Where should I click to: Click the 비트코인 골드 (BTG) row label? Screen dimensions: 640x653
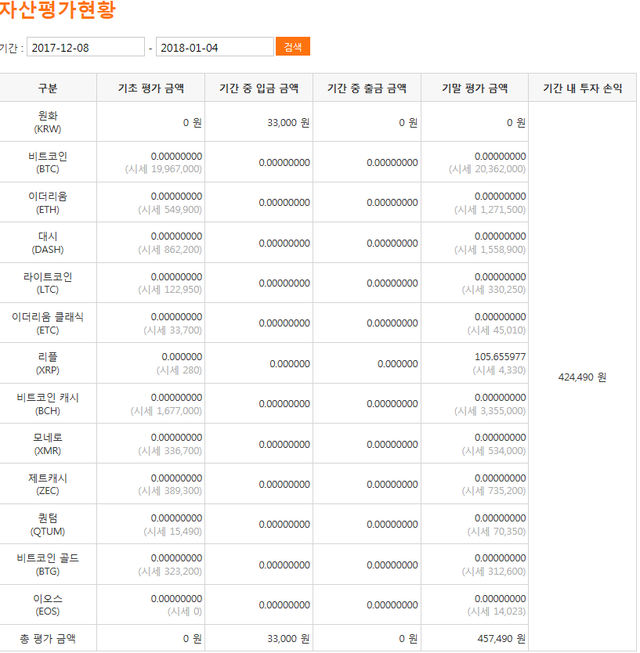pos(47,565)
